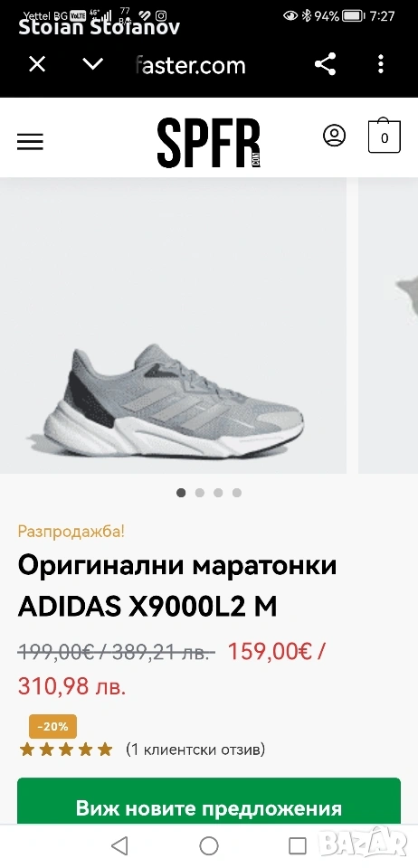Open the three-dot overflow menu
Screen dimensions: 418x868
(x=380, y=64)
